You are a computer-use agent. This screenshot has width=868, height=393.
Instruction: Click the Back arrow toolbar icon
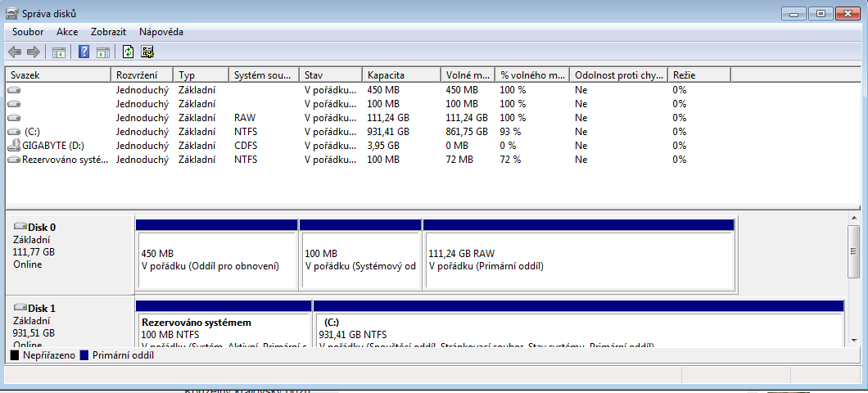click(x=15, y=52)
